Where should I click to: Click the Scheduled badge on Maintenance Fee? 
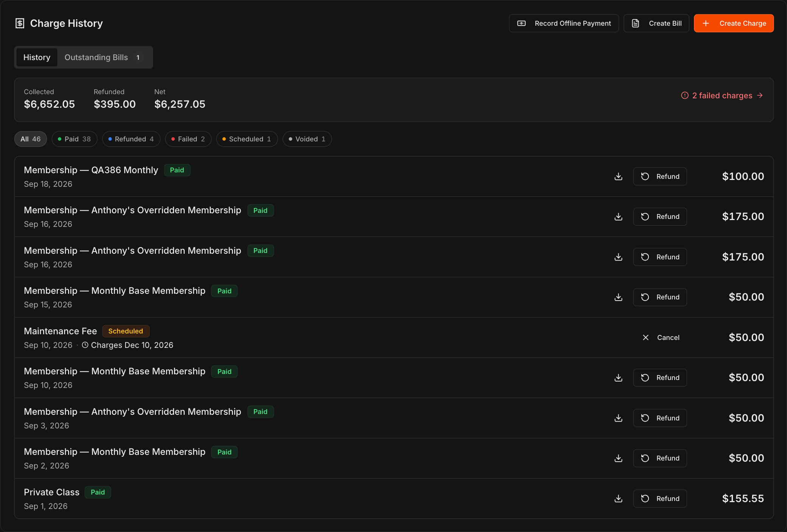coord(126,331)
